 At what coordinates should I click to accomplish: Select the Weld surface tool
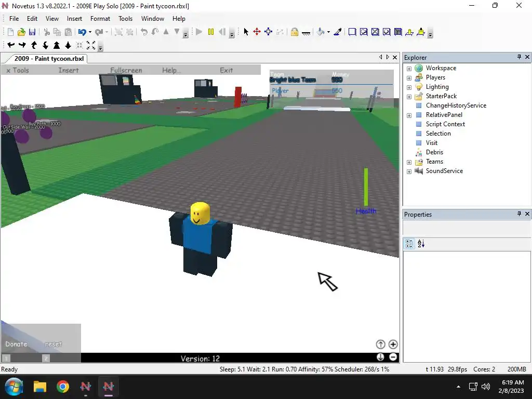(x=375, y=32)
